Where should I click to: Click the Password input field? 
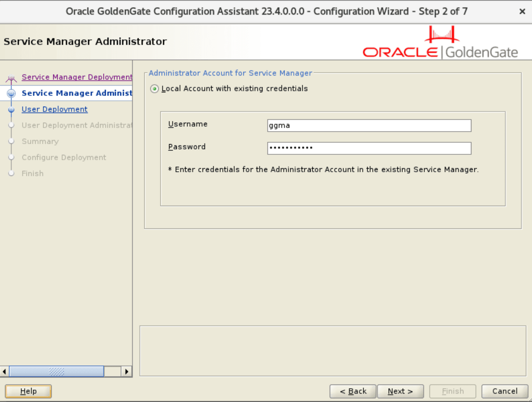(x=369, y=148)
